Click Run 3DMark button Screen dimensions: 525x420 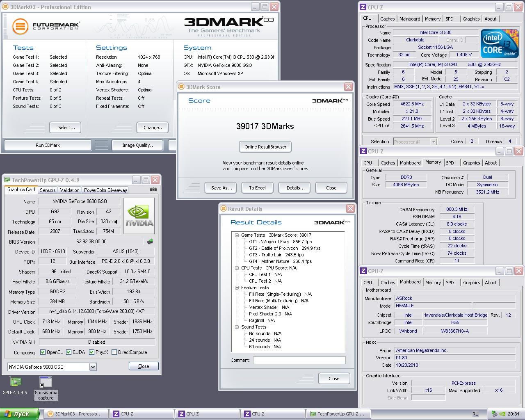point(48,145)
